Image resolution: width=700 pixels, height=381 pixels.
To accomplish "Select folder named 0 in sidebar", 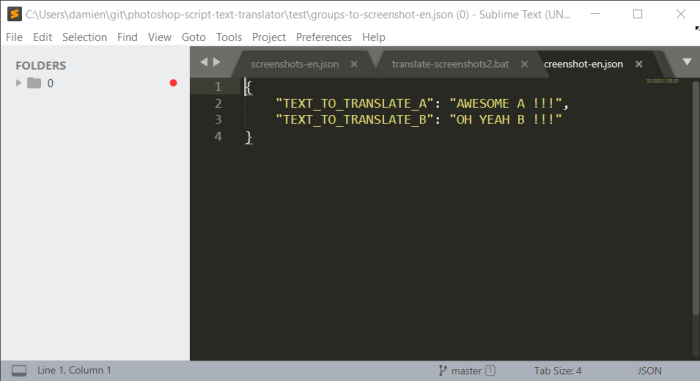I will click(50, 83).
